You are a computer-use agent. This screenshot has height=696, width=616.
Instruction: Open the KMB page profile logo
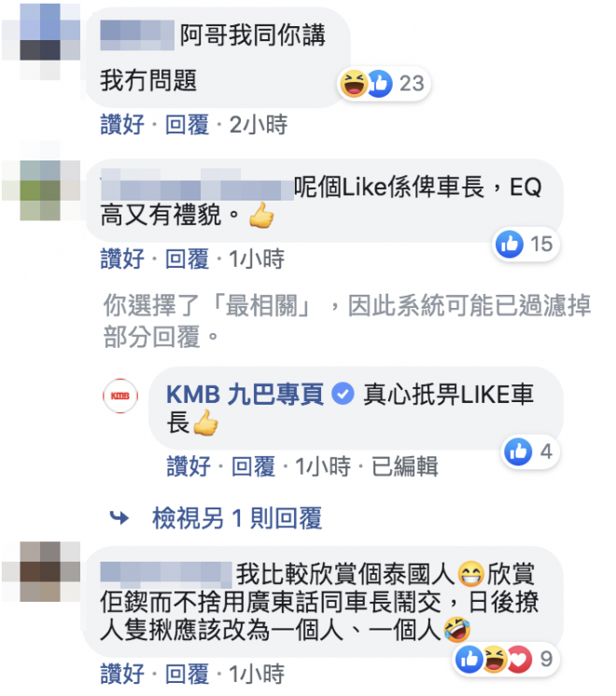[119, 396]
